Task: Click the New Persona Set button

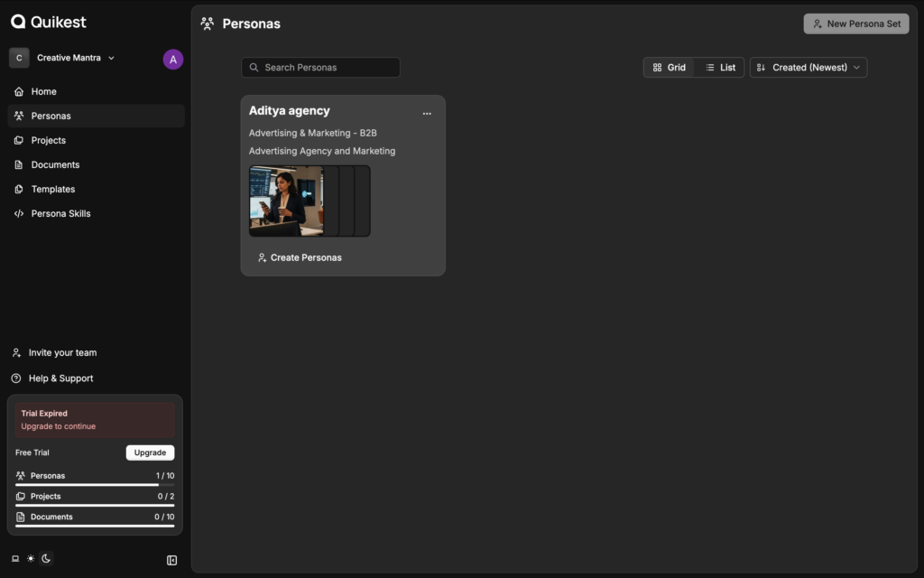Action: (855, 24)
